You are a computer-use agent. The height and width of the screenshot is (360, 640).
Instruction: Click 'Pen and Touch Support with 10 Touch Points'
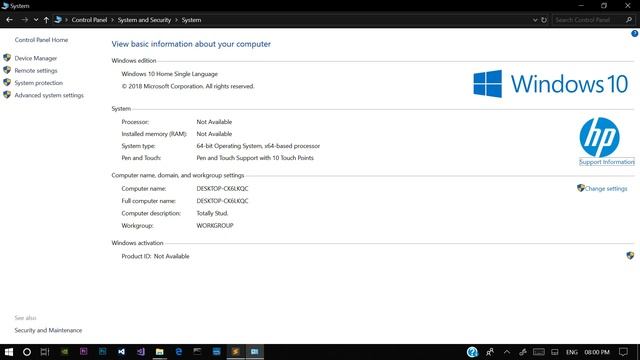tap(255, 158)
